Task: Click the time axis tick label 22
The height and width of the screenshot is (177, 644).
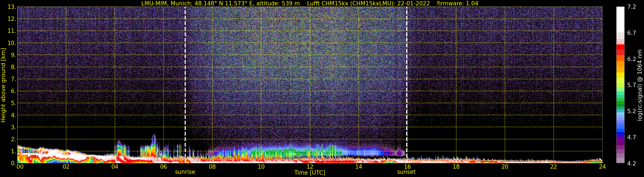Action: click(x=554, y=167)
